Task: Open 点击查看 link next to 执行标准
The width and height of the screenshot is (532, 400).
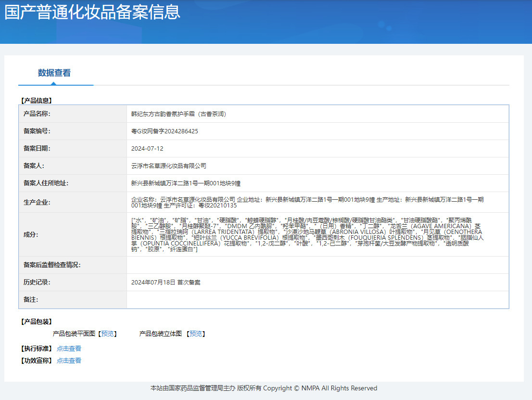Action: [x=69, y=348]
